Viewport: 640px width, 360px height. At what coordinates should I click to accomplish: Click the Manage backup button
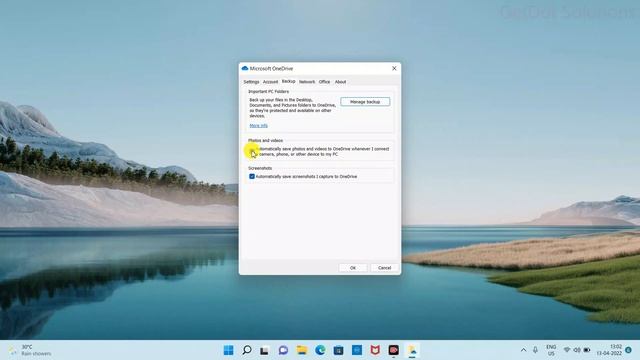(365, 102)
